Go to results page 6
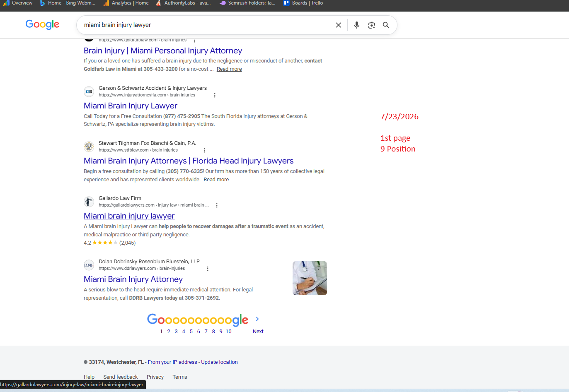569x392 pixels. pyautogui.click(x=199, y=332)
